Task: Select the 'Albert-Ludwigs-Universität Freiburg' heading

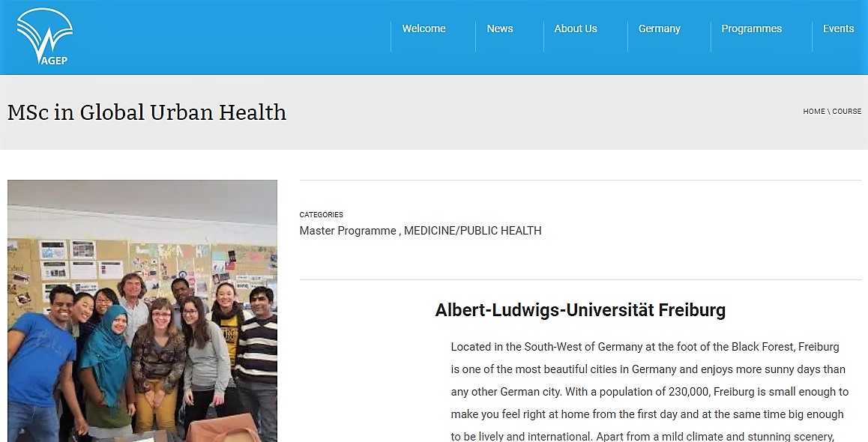Action: click(x=580, y=310)
